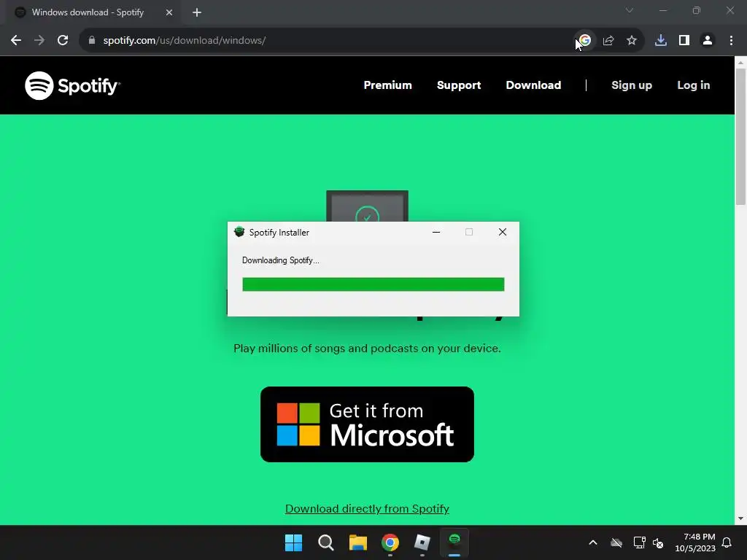Viewport: 747px width, 560px height.
Task: Click the page vertical scrollbar thumb
Action: pyautogui.click(x=741, y=136)
